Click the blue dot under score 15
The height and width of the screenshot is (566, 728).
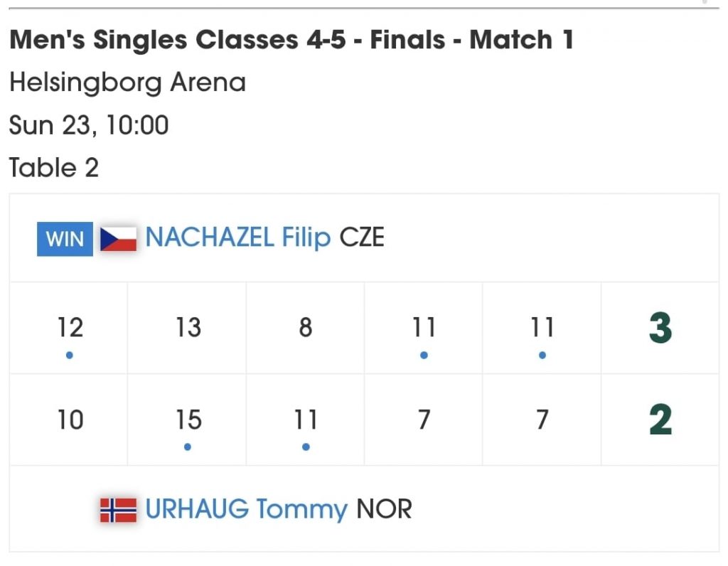187,447
